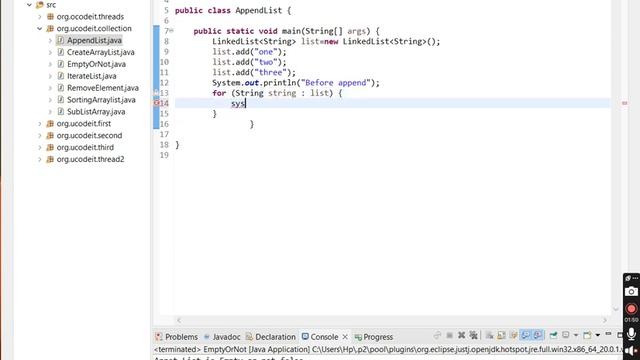Click the error marker on line 14

pyautogui.click(x=156, y=103)
